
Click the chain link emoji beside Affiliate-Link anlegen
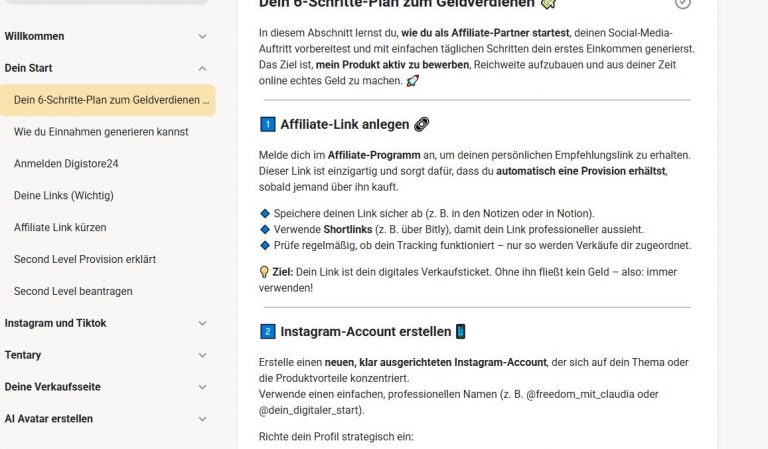(421, 125)
